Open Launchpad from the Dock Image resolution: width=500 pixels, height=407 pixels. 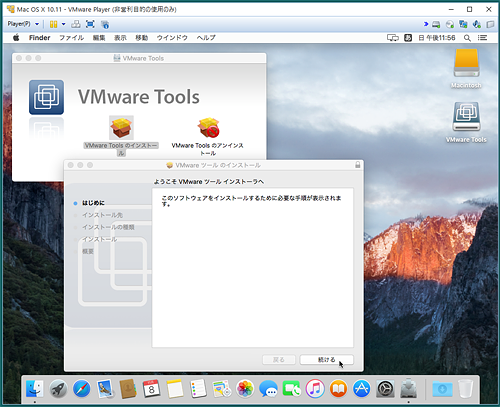click(58, 389)
